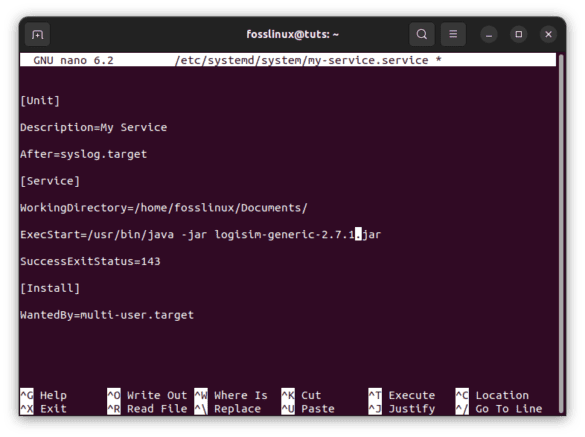Image resolution: width=585 pixels, height=437 pixels.
Task: Click the Go To Line shortcut
Action: tap(509, 409)
